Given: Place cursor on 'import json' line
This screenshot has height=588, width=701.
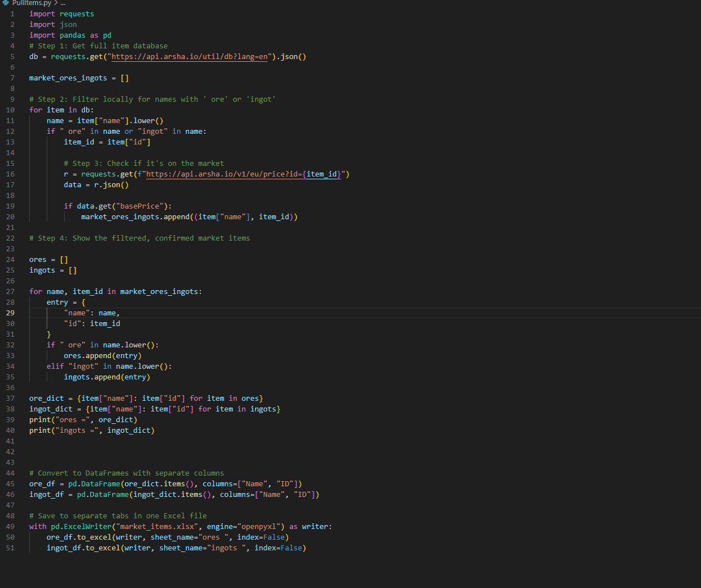Looking at the screenshot, I should click(x=53, y=25).
